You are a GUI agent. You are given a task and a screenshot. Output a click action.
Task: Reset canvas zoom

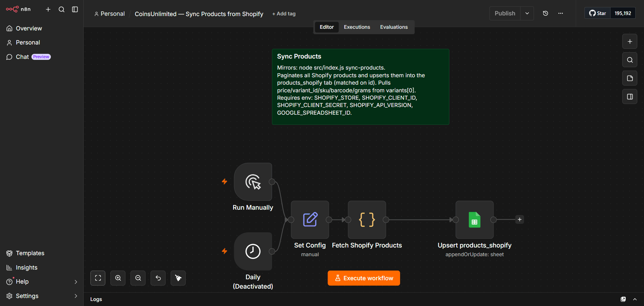pyautogui.click(x=158, y=278)
